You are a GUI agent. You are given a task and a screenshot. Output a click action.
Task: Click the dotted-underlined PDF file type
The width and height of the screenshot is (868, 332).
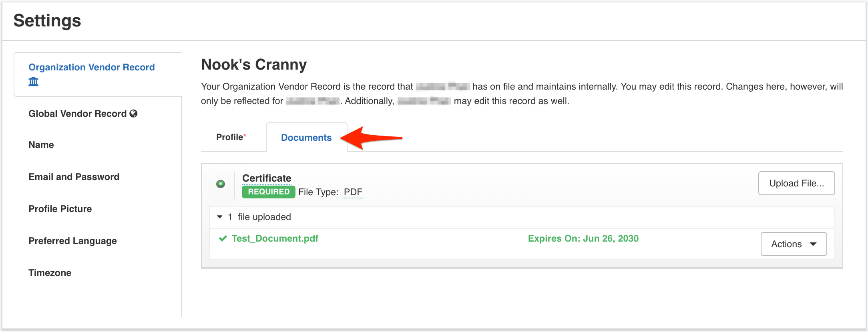pyautogui.click(x=353, y=192)
